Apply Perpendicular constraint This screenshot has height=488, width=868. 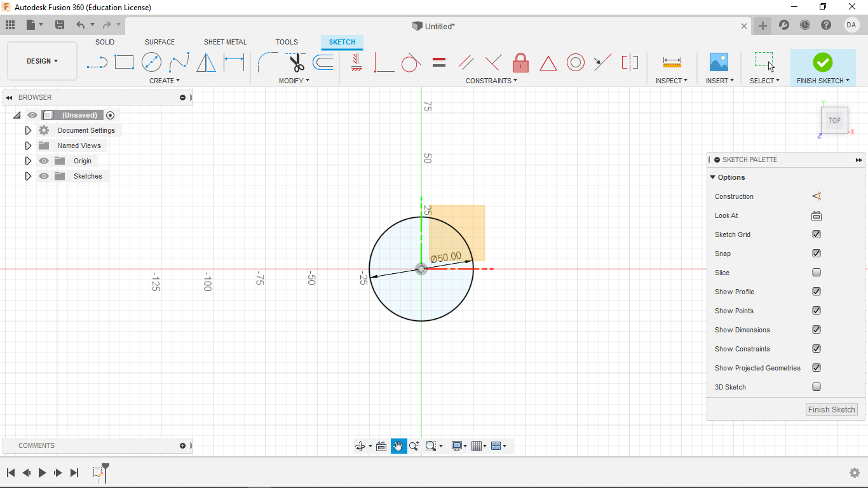(493, 62)
